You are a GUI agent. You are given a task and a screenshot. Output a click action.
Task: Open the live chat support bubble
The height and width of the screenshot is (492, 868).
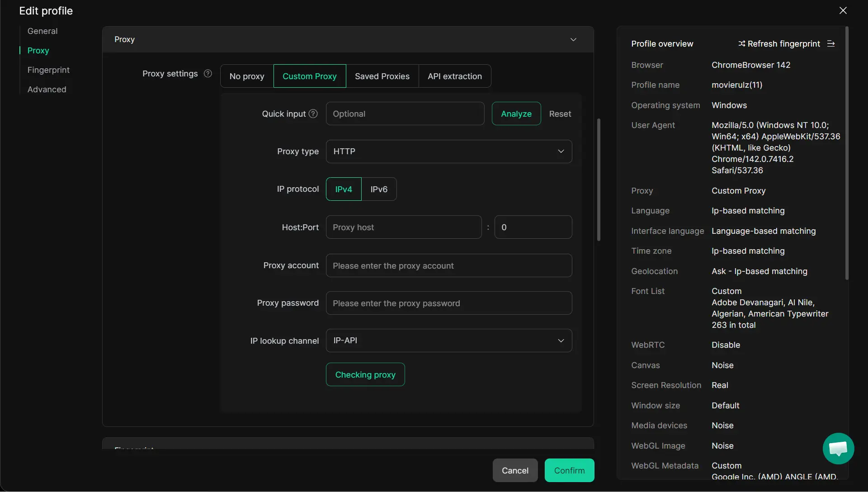(x=838, y=449)
